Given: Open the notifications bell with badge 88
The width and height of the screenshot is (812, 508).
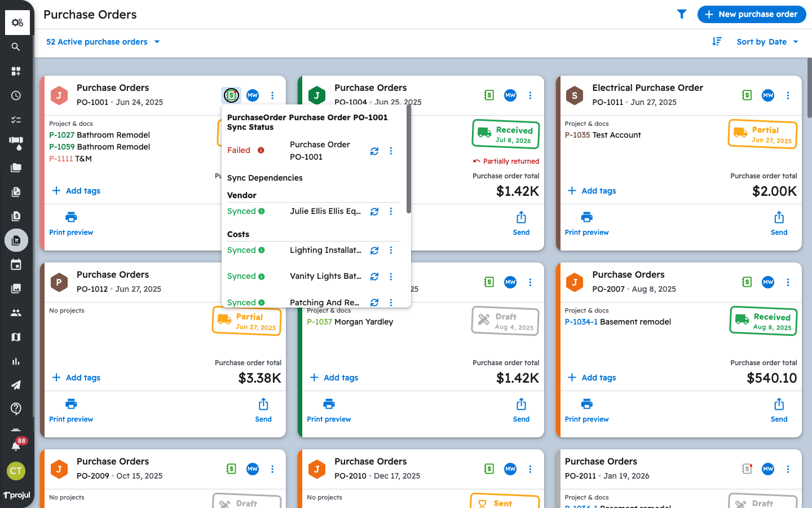Looking at the screenshot, I should (16, 446).
